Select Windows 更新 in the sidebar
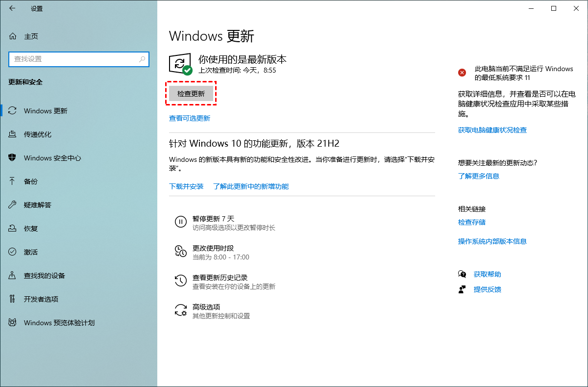Viewport: 588px width, 387px height. pos(46,111)
